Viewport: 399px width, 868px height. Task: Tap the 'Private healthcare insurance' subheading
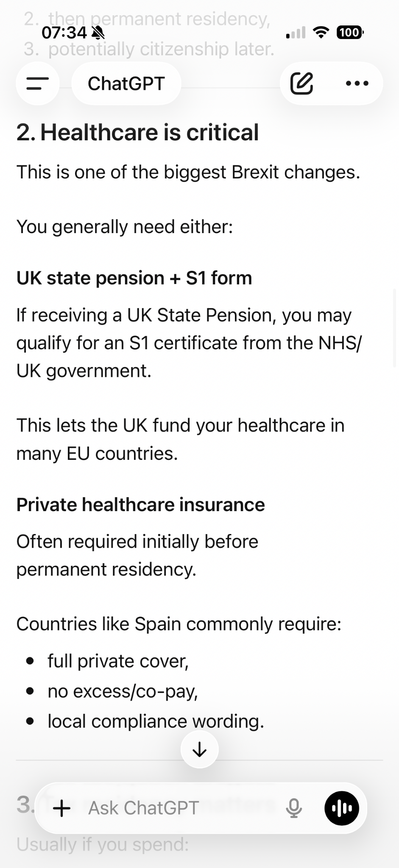click(x=140, y=504)
